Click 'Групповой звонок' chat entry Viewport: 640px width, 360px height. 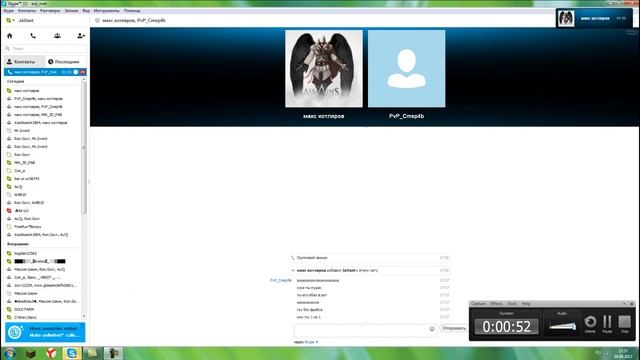(312, 258)
